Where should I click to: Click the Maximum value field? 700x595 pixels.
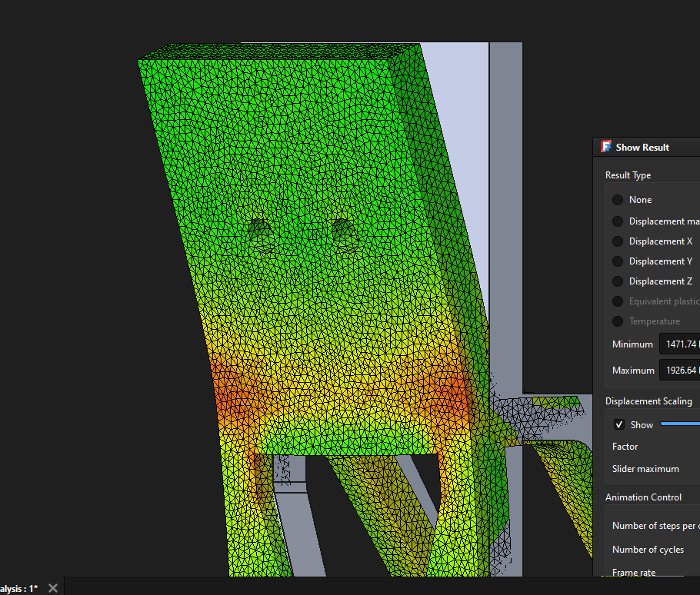679,371
